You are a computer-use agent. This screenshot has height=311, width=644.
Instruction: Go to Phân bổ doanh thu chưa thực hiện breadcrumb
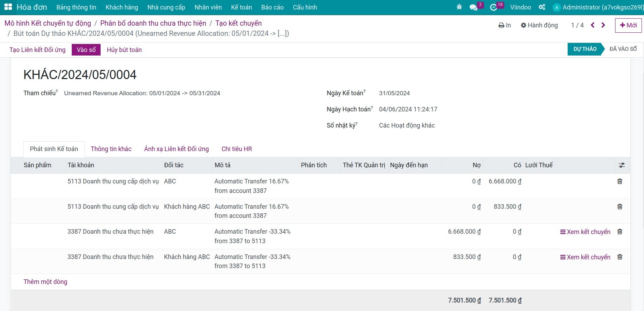[153, 23]
